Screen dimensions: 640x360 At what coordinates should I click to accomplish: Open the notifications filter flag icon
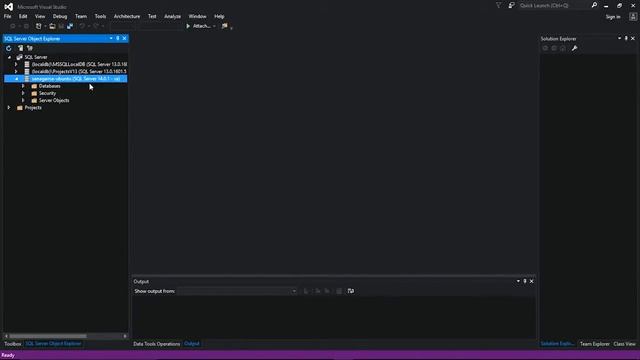[498, 5]
